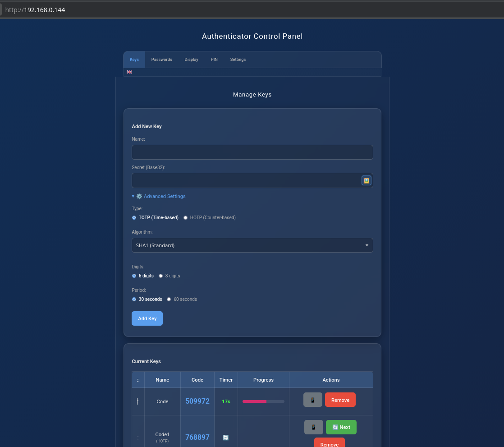Click the code value 509972
The width and height of the screenshot is (504, 447).
tap(197, 401)
